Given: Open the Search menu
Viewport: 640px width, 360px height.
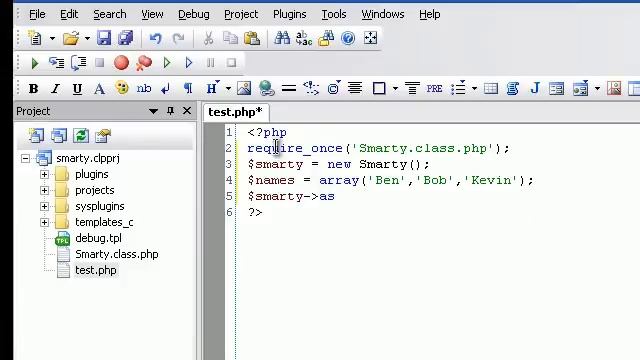Looking at the screenshot, I should pyautogui.click(x=110, y=14).
